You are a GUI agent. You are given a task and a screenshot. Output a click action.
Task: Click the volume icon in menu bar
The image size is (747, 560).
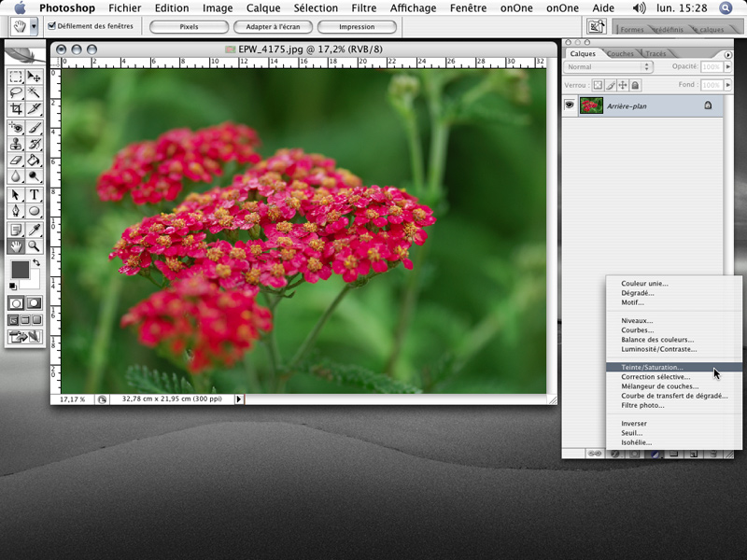coord(639,8)
